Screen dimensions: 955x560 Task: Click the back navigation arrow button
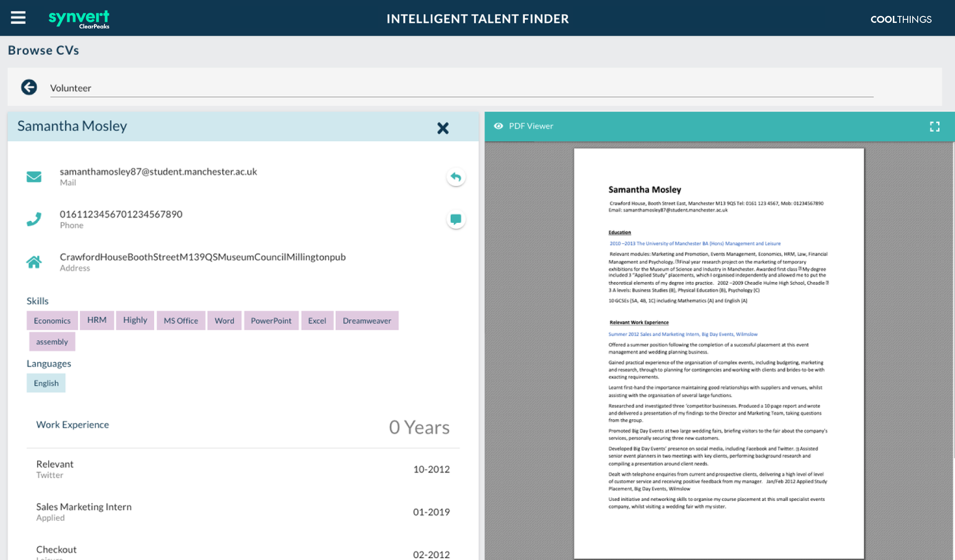29,88
